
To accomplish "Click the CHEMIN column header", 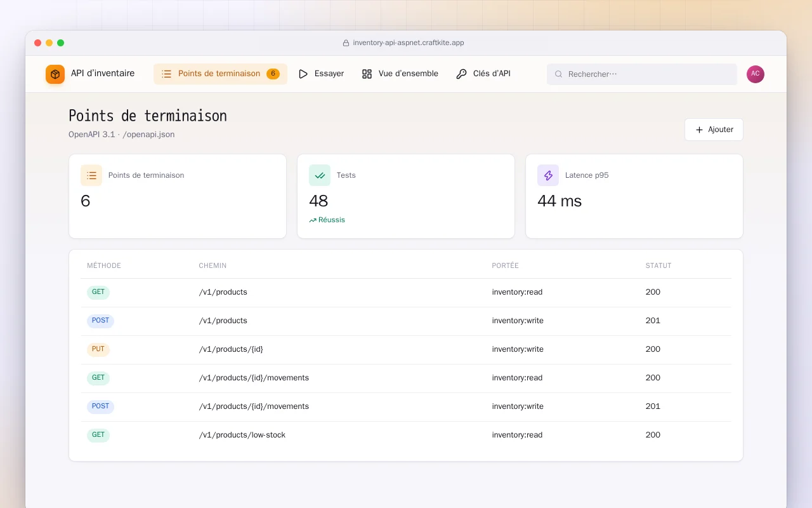I will 213,266.
